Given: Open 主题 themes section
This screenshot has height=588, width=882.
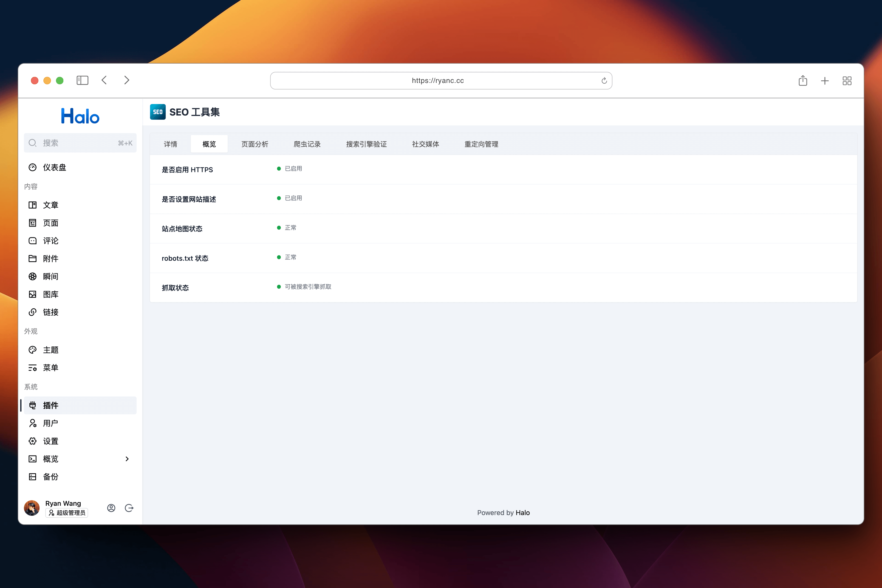Looking at the screenshot, I should pyautogui.click(x=80, y=350).
